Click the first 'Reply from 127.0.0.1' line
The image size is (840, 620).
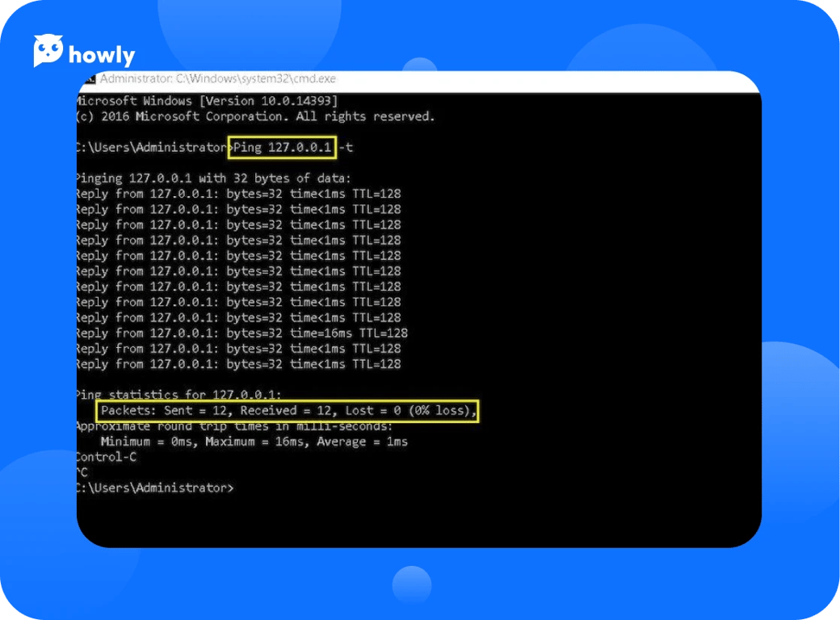pos(238,194)
